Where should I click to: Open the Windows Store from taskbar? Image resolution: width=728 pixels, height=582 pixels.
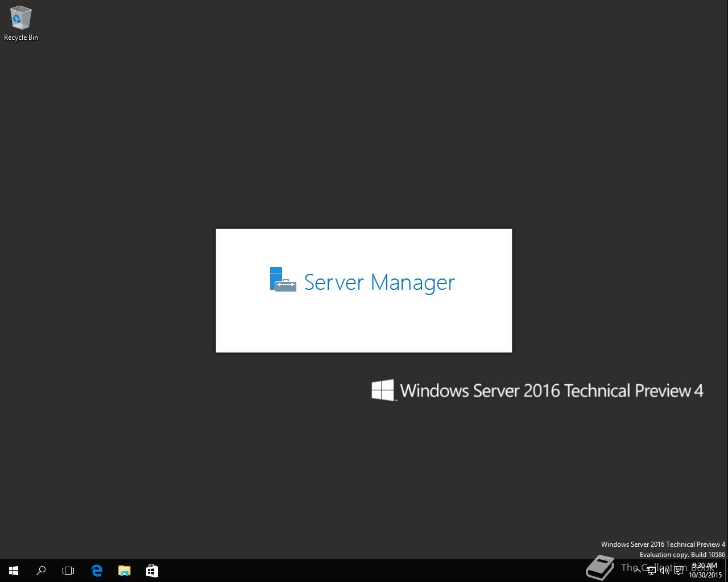[152, 571]
